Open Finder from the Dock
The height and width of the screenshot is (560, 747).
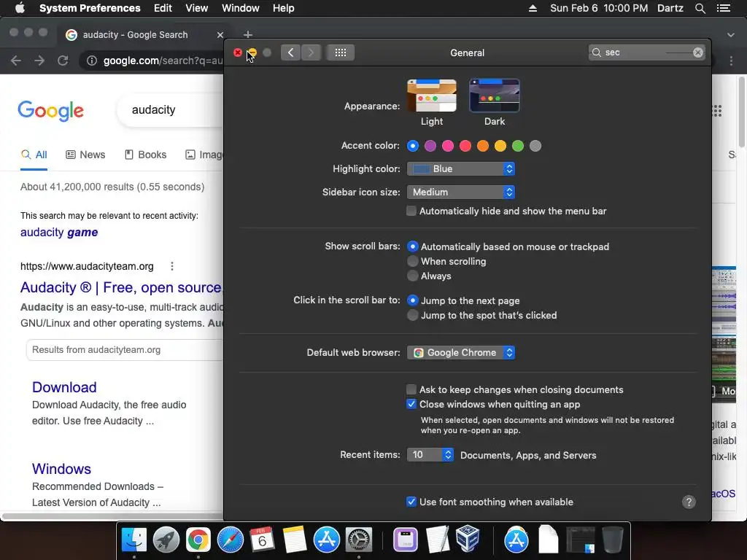[134, 540]
